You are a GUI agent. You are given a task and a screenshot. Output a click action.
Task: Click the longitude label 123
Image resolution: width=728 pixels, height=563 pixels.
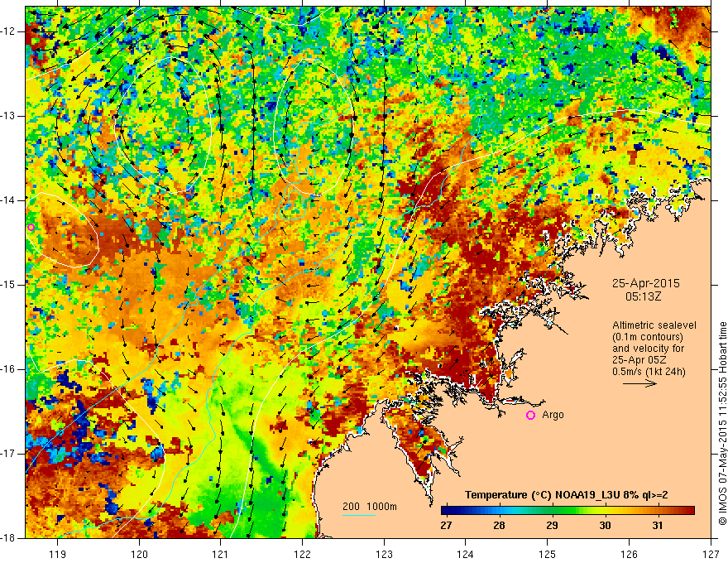384,554
